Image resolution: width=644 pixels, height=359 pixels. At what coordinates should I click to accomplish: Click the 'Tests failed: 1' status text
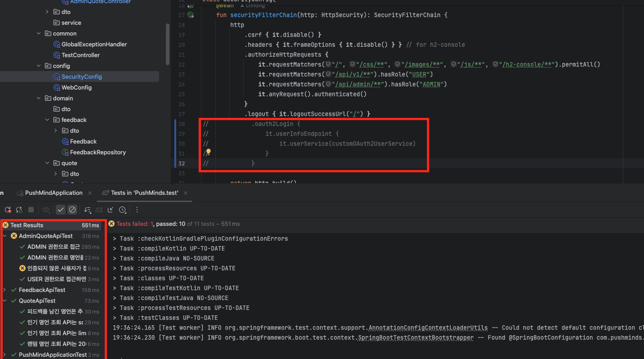[135, 224]
